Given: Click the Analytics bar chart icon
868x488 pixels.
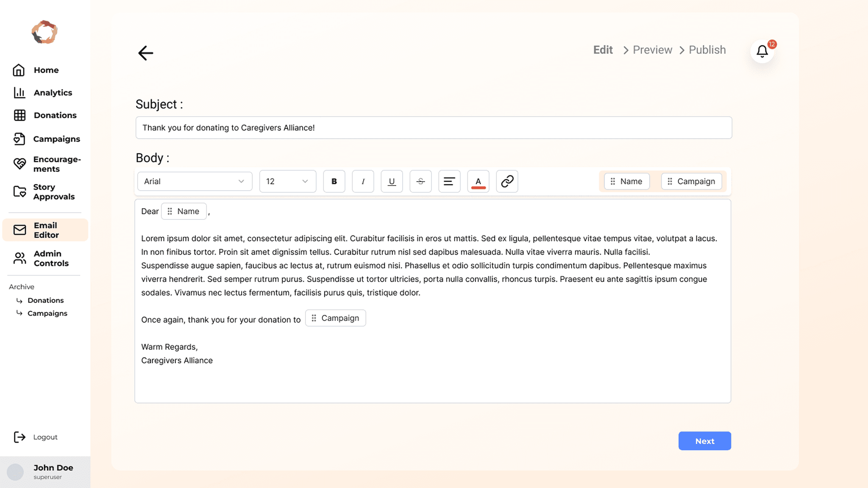Looking at the screenshot, I should (x=19, y=93).
